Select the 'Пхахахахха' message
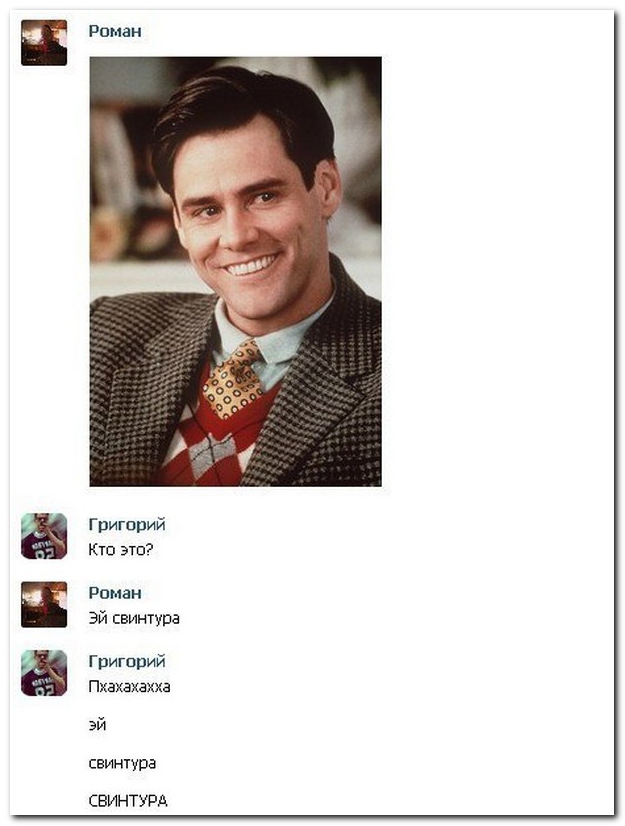The width and height of the screenshot is (625, 826). point(129,686)
